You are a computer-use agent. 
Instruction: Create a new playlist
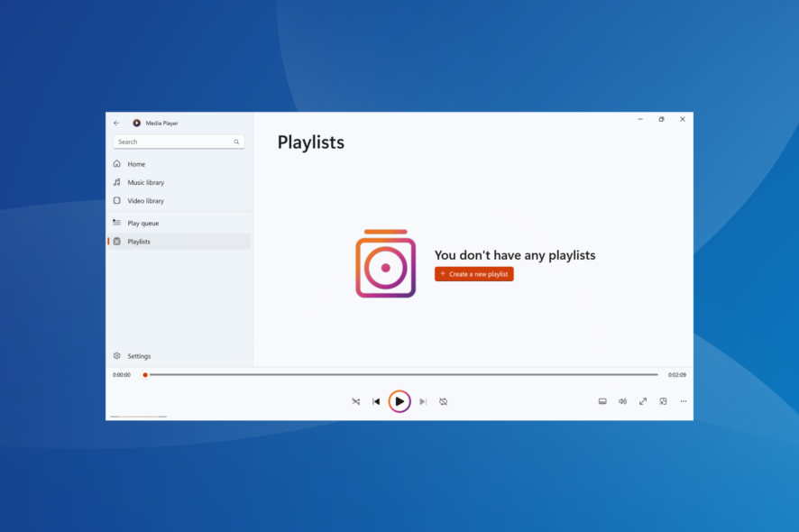pyautogui.click(x=473, y=274)
